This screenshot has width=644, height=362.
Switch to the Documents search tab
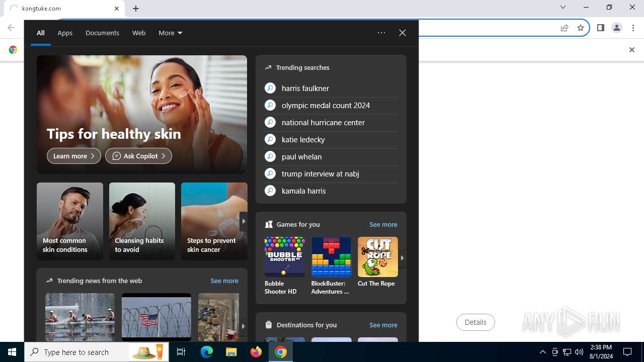tap(102, 33)
